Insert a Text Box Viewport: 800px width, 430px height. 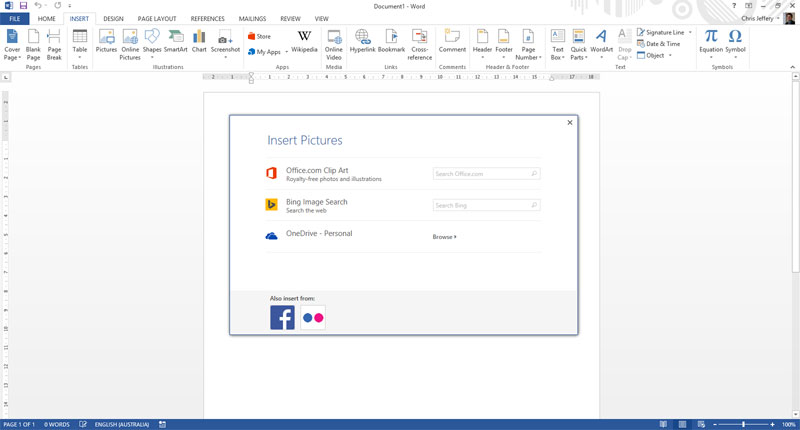(x=558, y=45)
